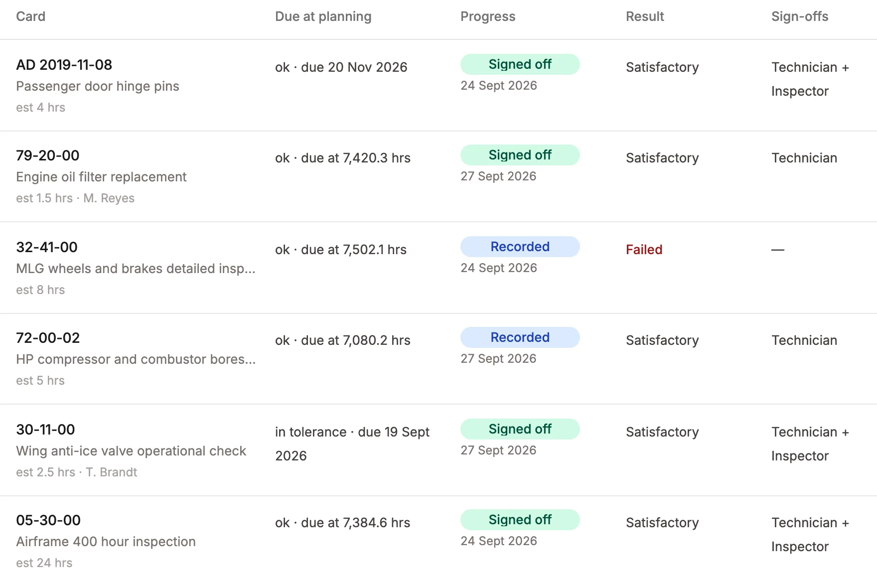Click Signed off badge for card 05-30-00
The height and width of the screenshot is (588, 877).
tap(520, 520)
